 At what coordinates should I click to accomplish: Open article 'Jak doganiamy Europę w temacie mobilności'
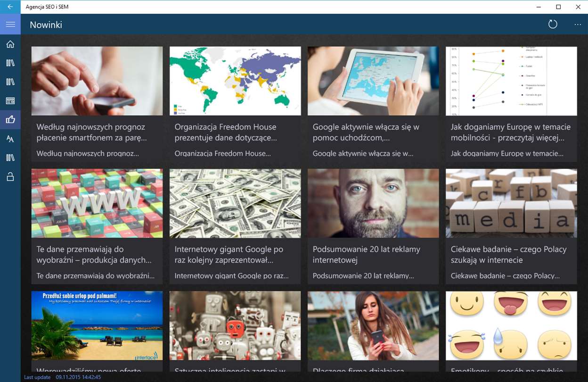(511, 133)
